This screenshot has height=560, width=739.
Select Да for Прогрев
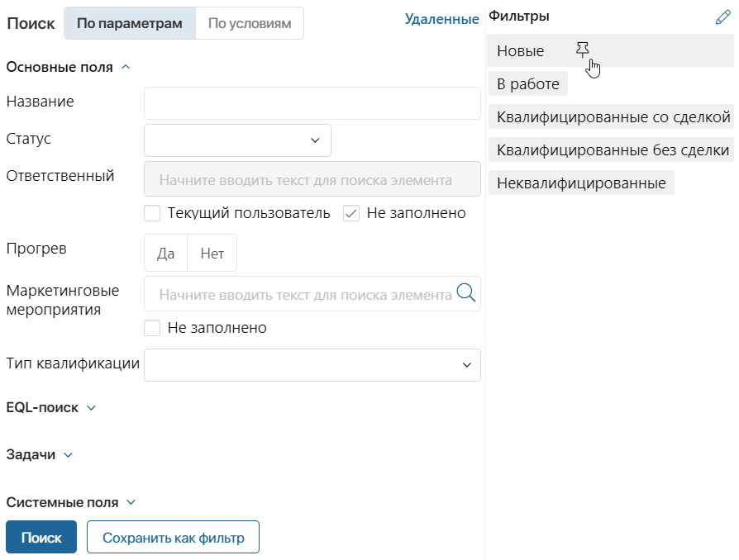[165, 253]
